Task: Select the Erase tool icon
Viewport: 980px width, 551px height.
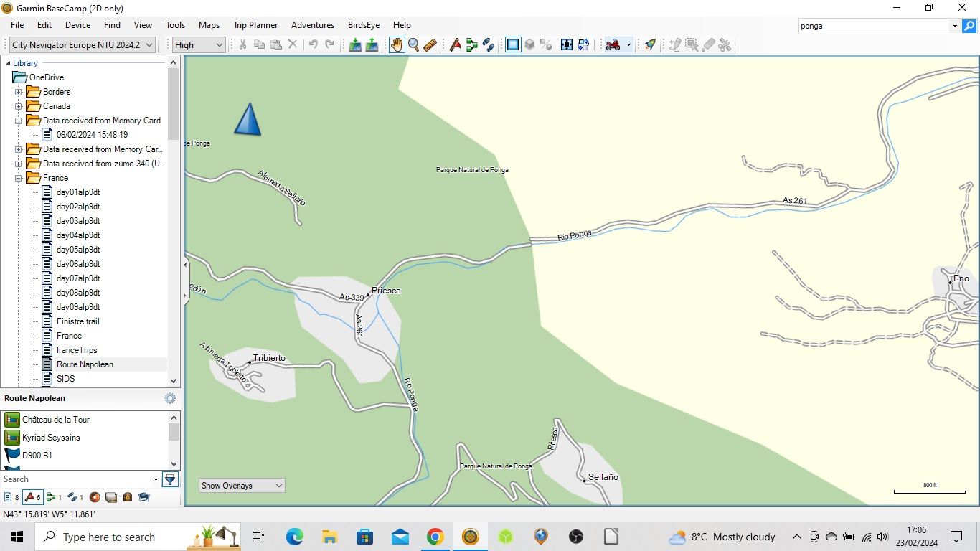Action: 709,44
